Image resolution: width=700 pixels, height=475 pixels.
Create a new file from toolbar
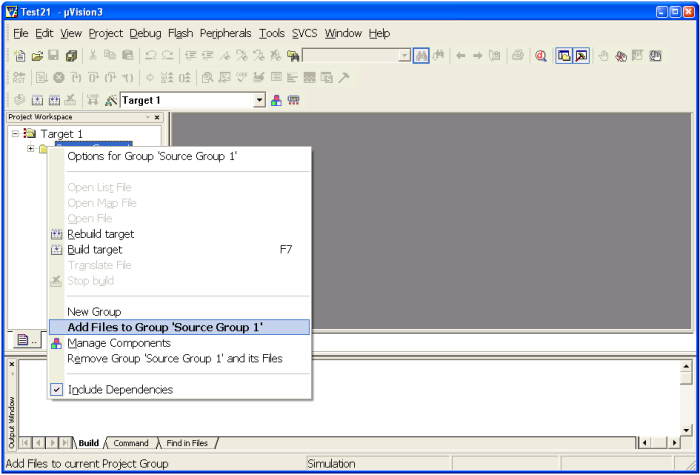click(x=20, y=56)
